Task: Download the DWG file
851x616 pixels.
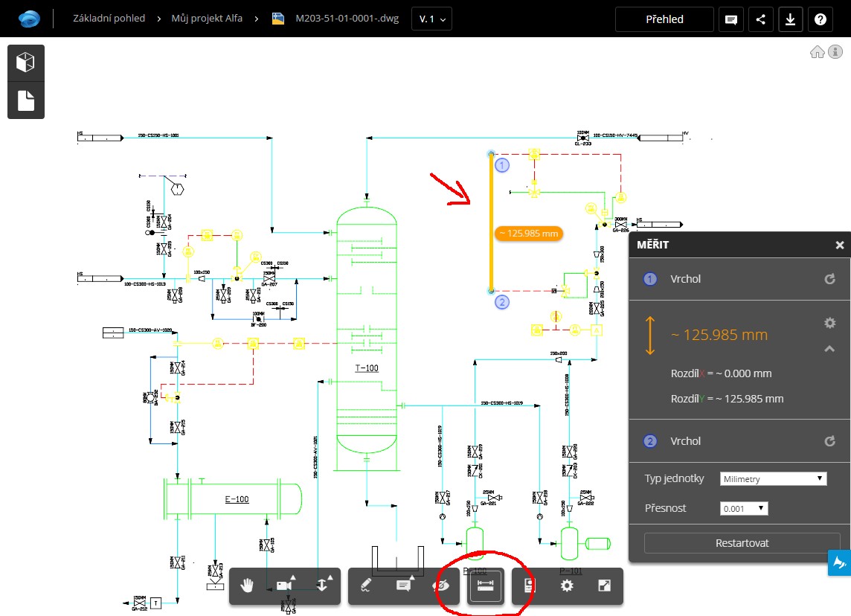Action: click(x=790, y=19)
